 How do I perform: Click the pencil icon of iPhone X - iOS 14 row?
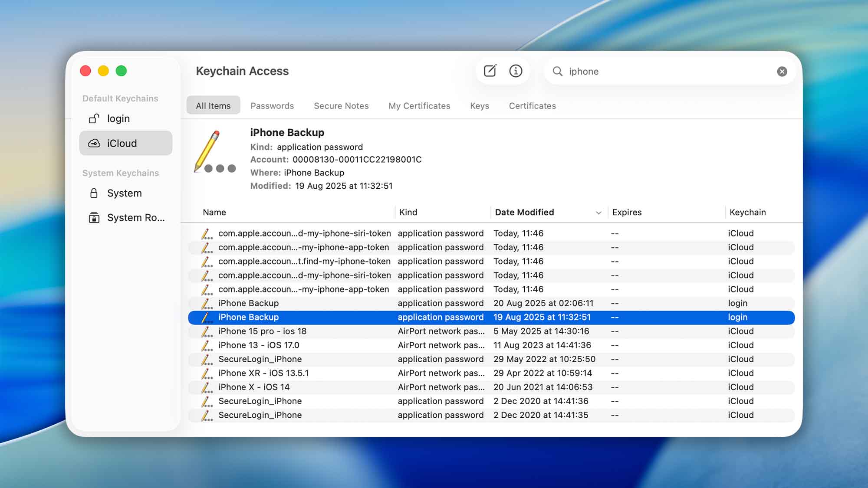tap(207, 387)
